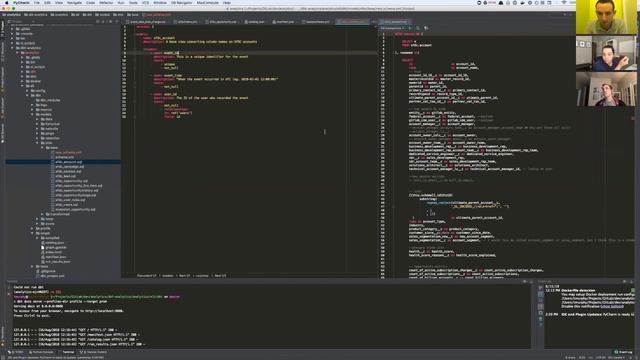
Task: Open the DB Navigator menu
Action: (x=182, y=2)
